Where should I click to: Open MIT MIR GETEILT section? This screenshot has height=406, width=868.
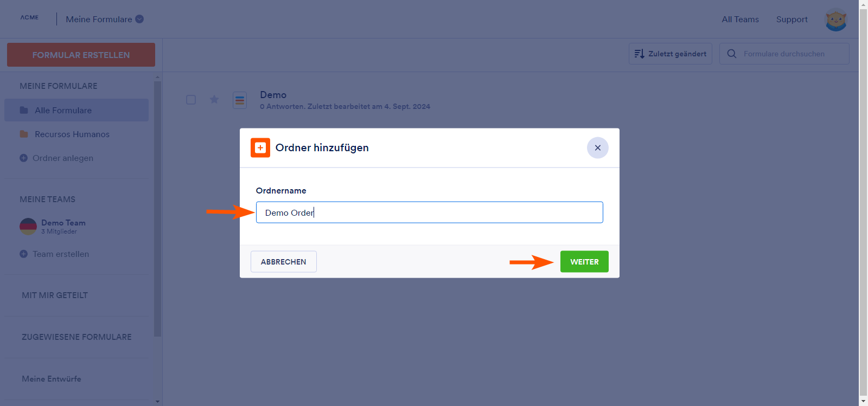click(55, 295)
